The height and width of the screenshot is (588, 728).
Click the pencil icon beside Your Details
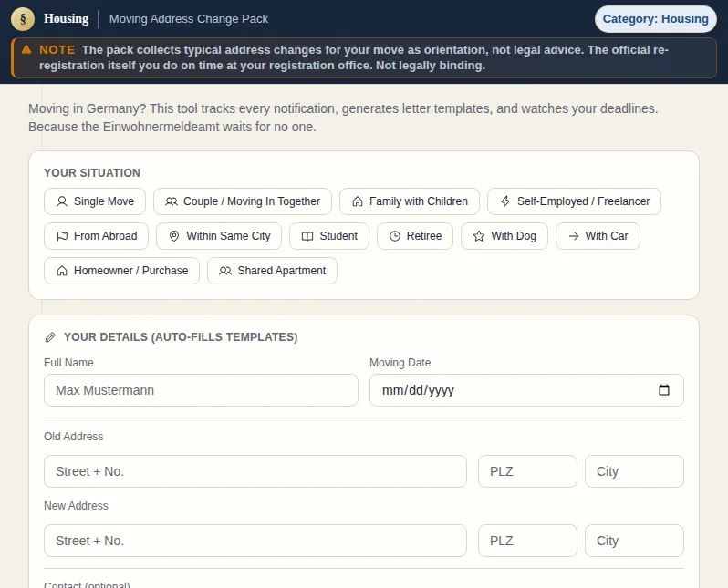pos(50,337)
